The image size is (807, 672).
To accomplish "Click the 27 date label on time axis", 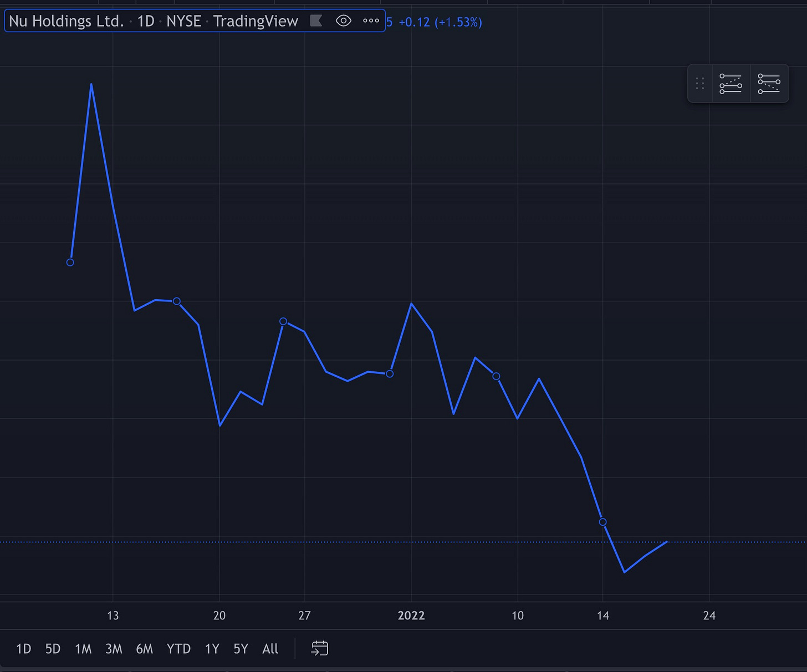I will click(304, 615).
